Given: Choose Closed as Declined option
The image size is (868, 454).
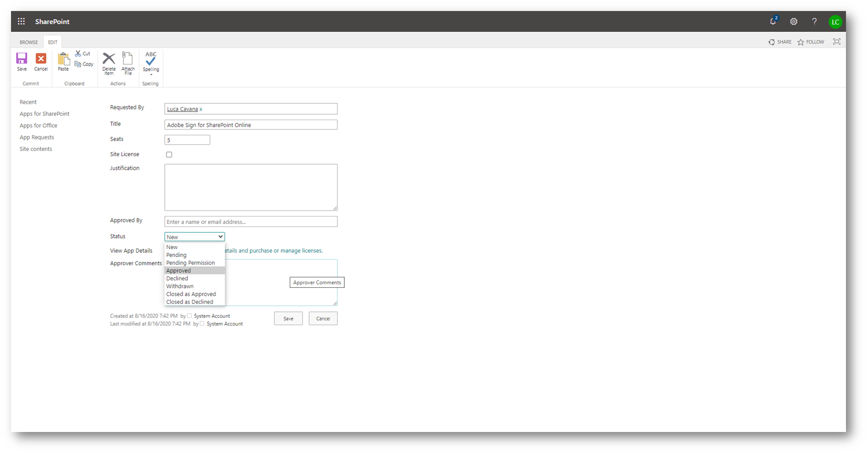Looking at the screenshot, I should point(195,302).
